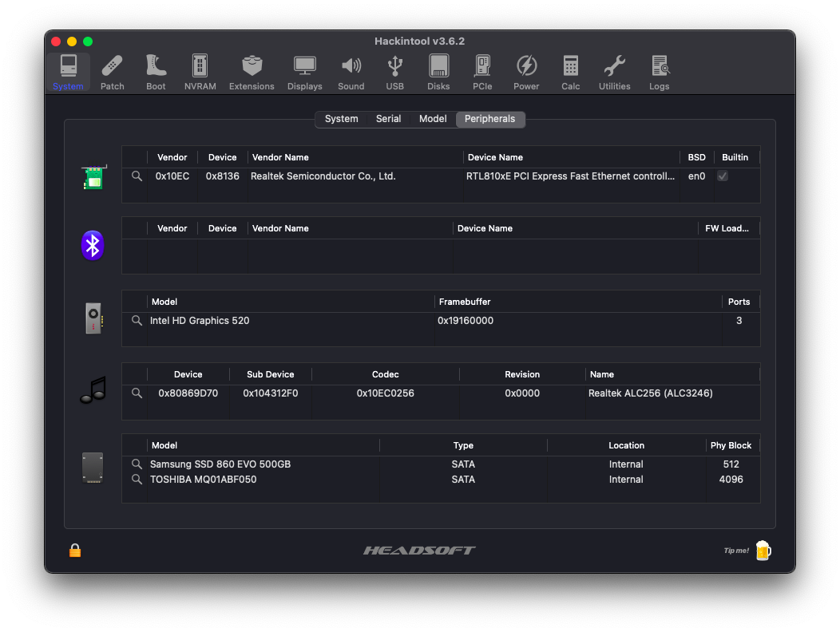
Task: Open the Extensions toolbar section
Action: [252, 73]
